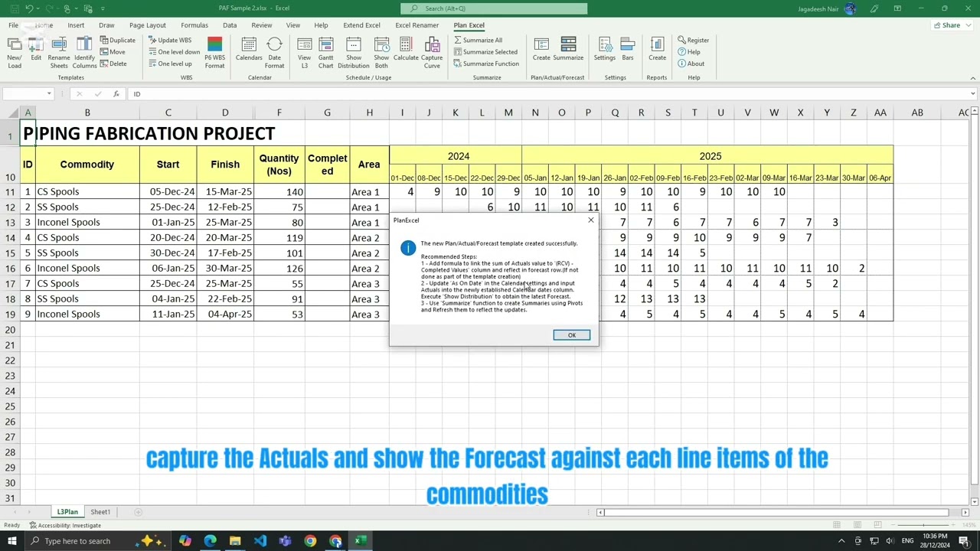Click About in the Help group
The width and height of the screenshot is (980, 551).
pos(691,64)
